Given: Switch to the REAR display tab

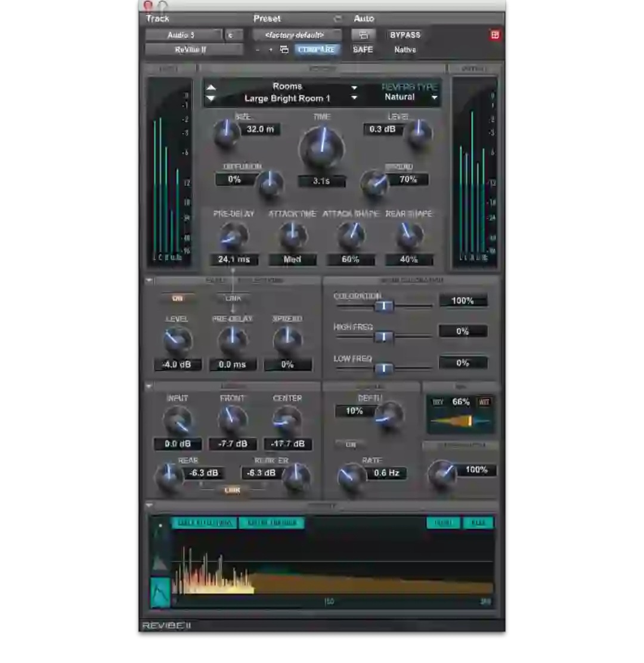Looking at the screenshot, I should click(478, 522).
